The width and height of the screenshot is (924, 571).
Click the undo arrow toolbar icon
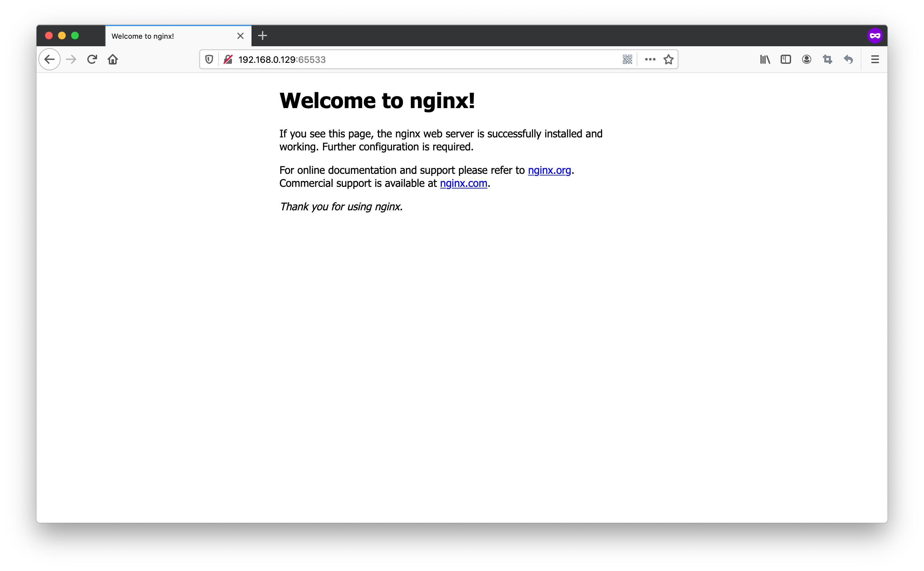tap(848, 59)
